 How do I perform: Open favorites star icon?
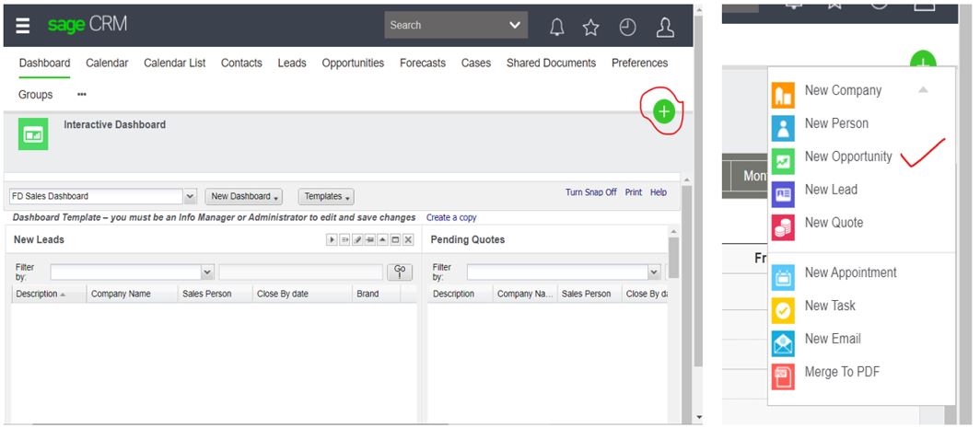point(591,28)
